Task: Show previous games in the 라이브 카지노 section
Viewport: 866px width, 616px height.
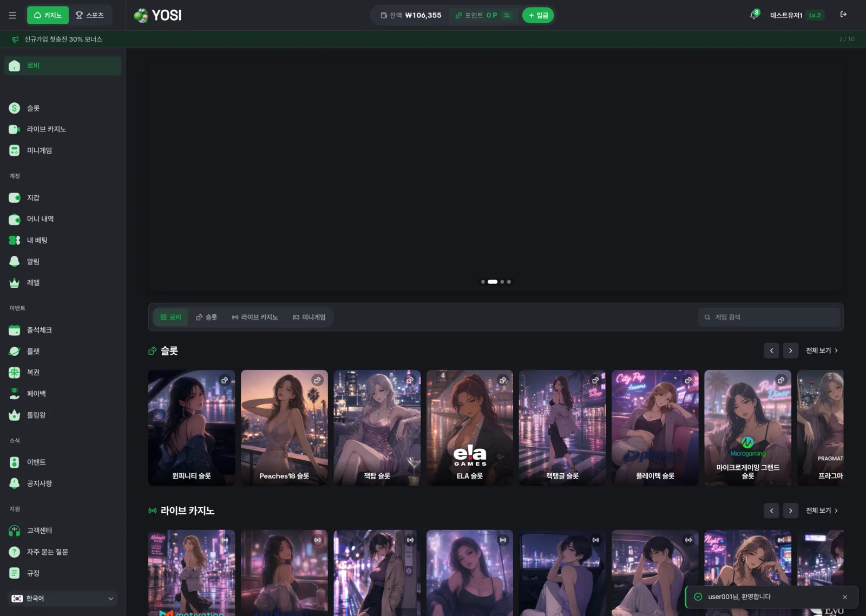Action: click(771, 511)
